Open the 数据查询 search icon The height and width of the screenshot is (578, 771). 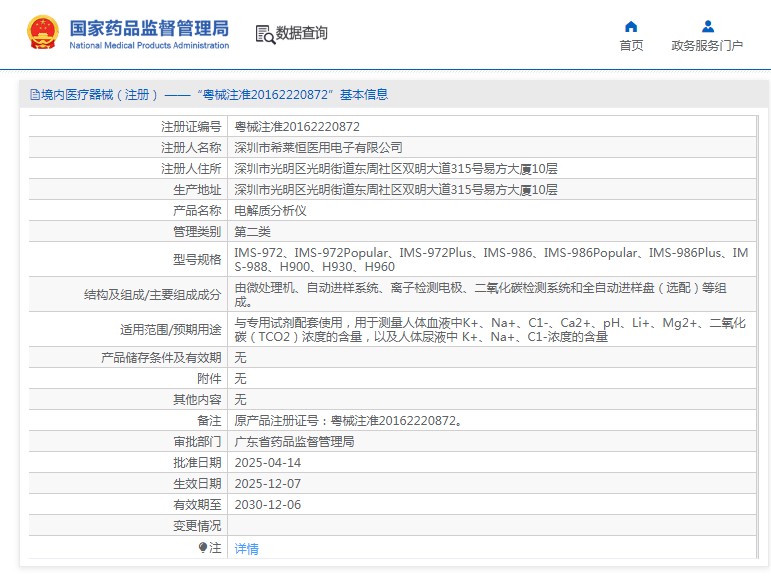265,34
